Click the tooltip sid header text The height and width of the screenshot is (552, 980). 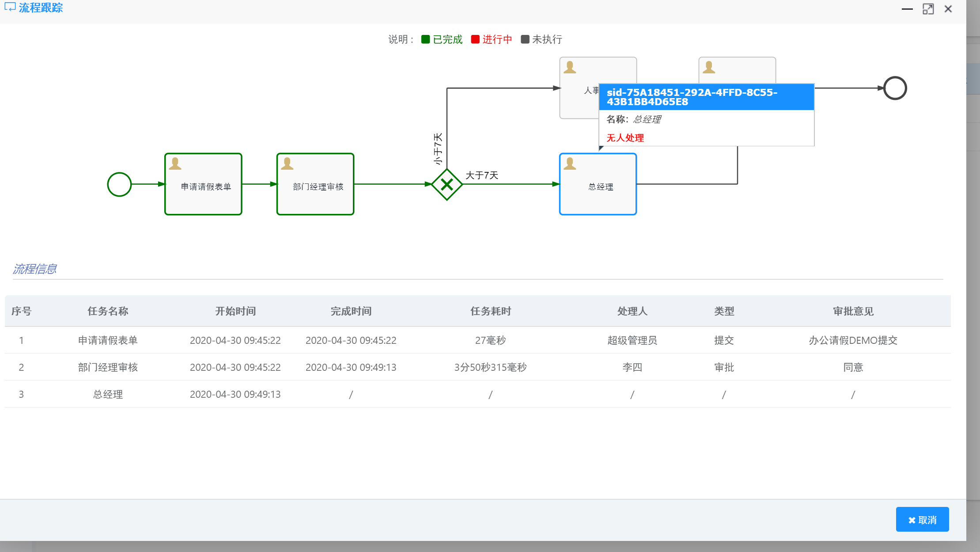[692, 97]
